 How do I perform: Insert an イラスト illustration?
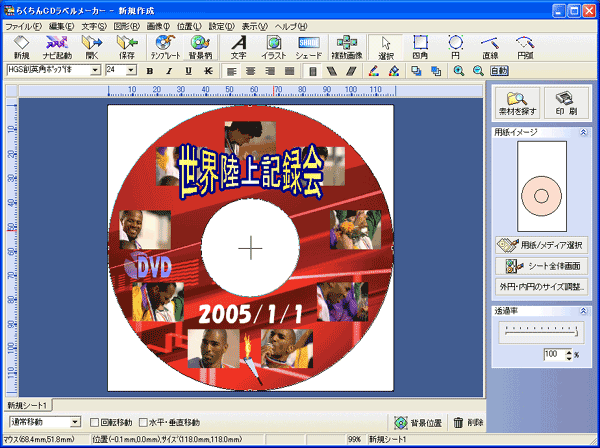(x=274, y=47)
